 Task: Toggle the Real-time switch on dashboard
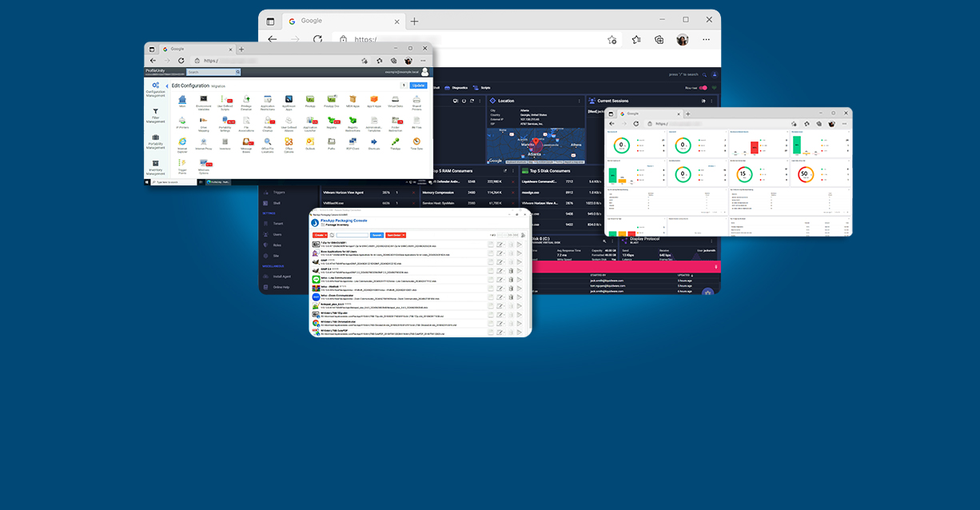click(703, 88)
